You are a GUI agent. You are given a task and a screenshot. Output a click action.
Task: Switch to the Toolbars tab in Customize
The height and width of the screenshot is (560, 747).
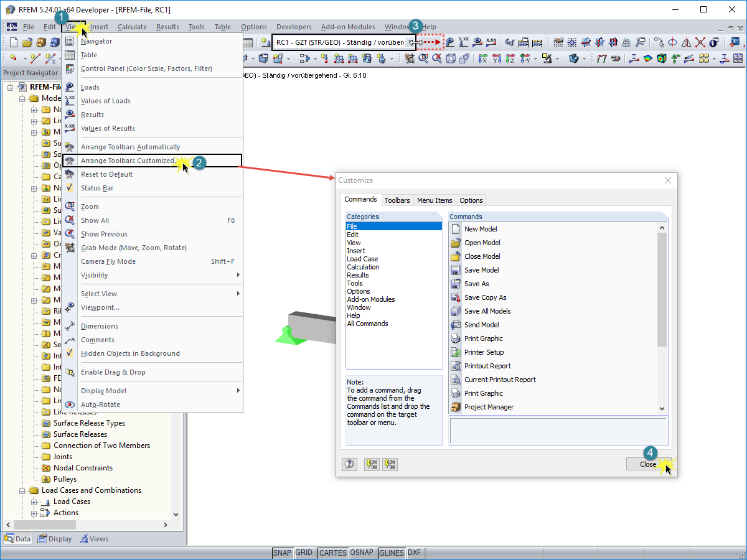pos(397,200)
